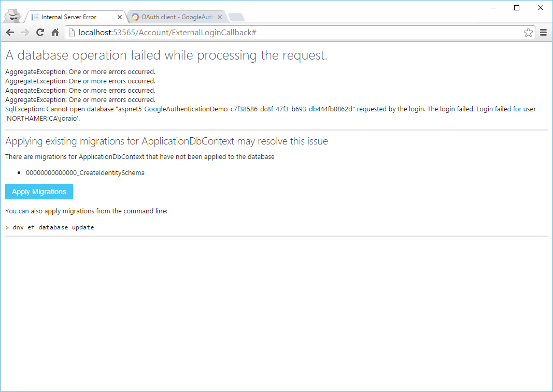
Task: Click 'There are migrations for ApplicationDbContext' sentence
Action: 139,156
